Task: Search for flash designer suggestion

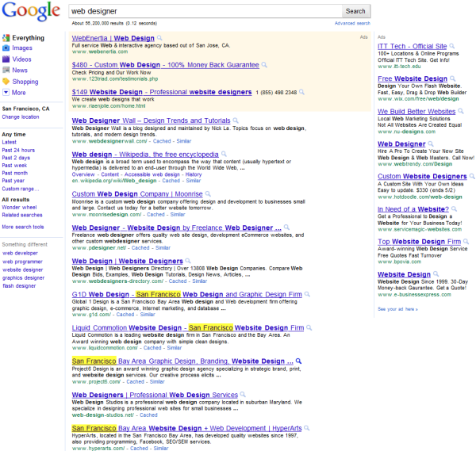Action: click(x=19, y=285)
